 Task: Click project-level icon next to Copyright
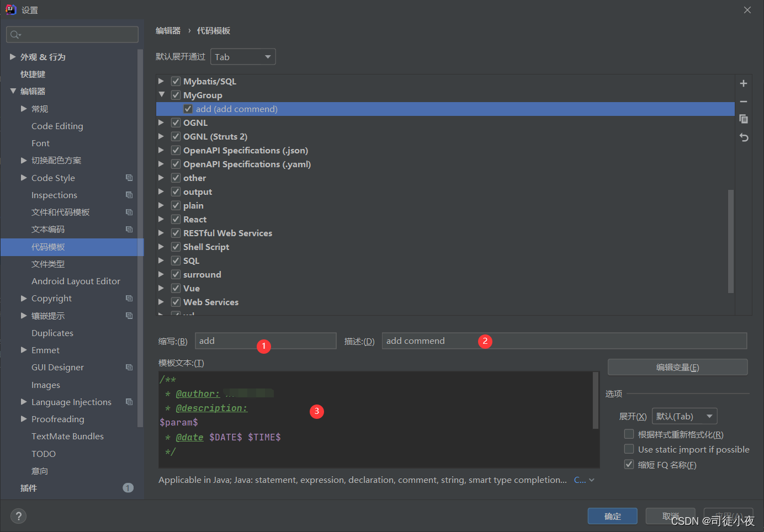coord(129,298)
